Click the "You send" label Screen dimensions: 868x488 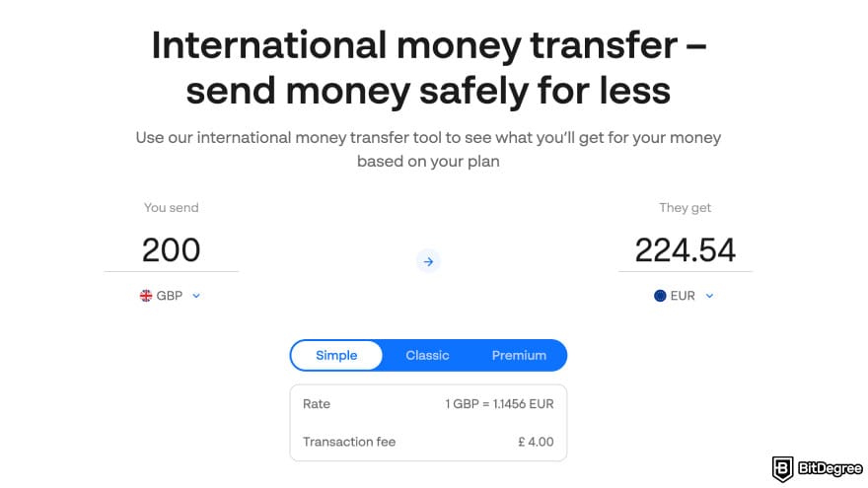[171, 208]
